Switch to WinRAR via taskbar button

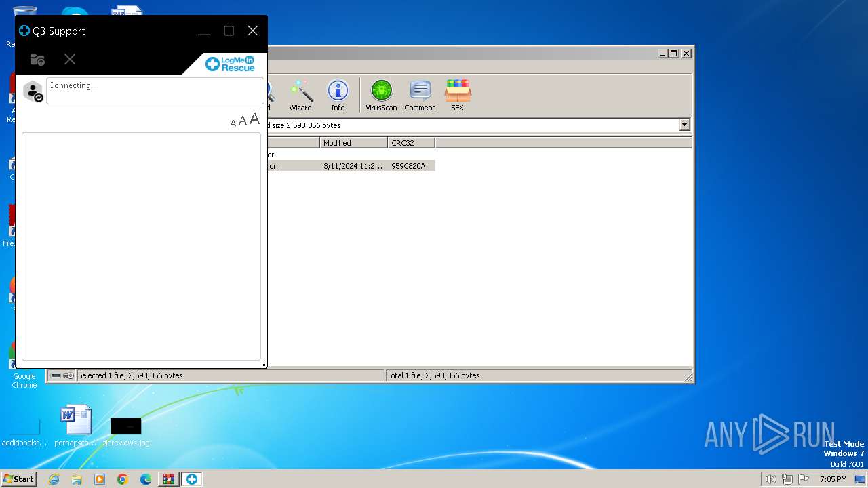[169, 479]
